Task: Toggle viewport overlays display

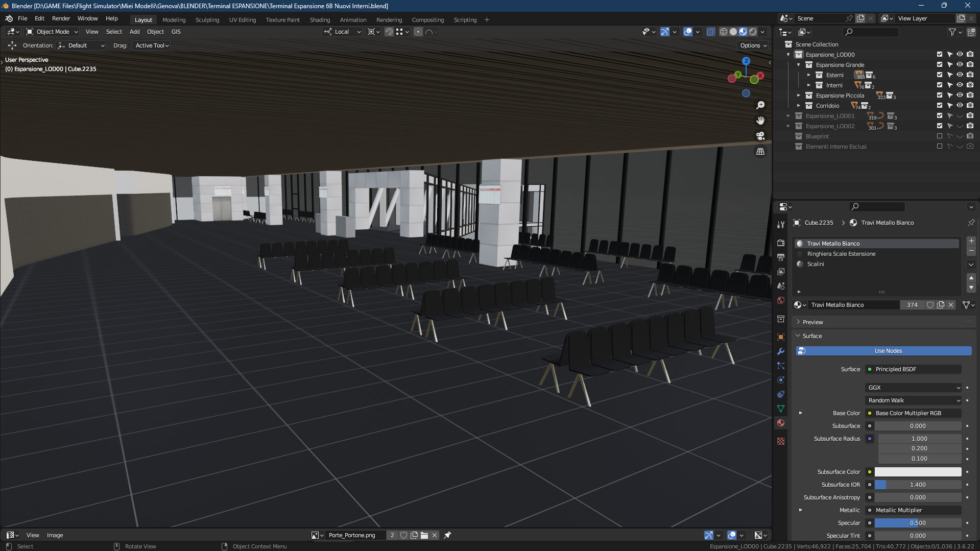Action: click(688, 32)
